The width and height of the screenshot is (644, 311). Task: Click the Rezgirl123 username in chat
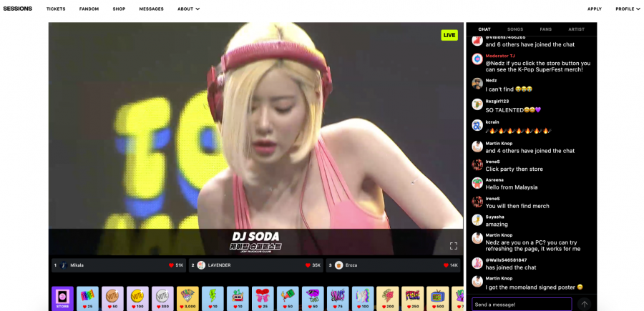pyautogui.click(x=497, y=101)
